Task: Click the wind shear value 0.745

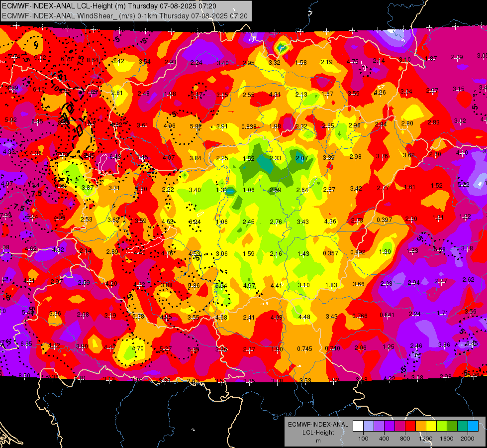Action: click(304, 349)
